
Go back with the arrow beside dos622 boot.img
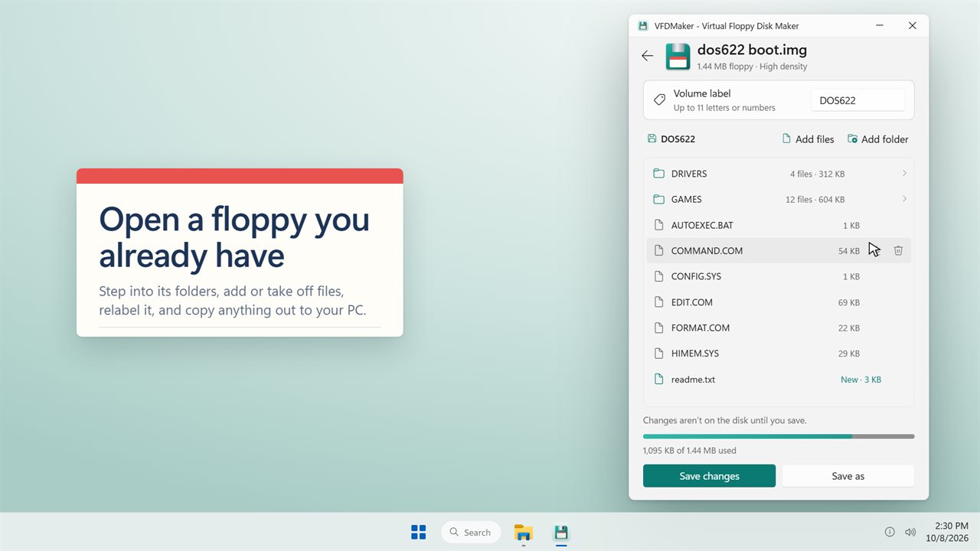point(648,56)
